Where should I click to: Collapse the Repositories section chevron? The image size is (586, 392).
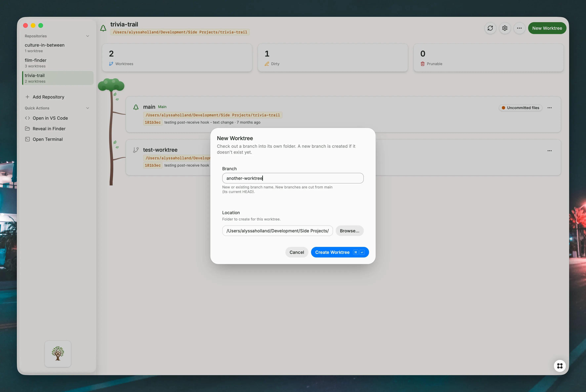pyautogui.click(x=87, y=36)
